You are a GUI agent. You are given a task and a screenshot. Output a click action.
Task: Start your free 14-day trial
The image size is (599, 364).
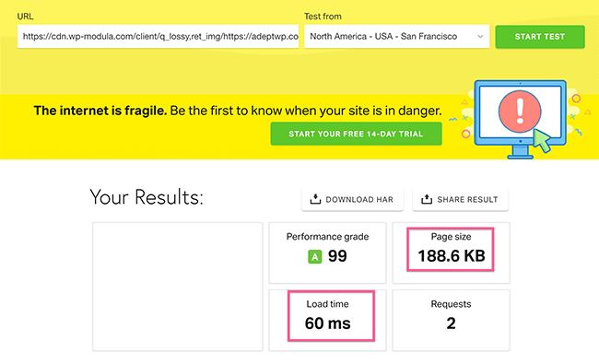(x=356, y=134)
